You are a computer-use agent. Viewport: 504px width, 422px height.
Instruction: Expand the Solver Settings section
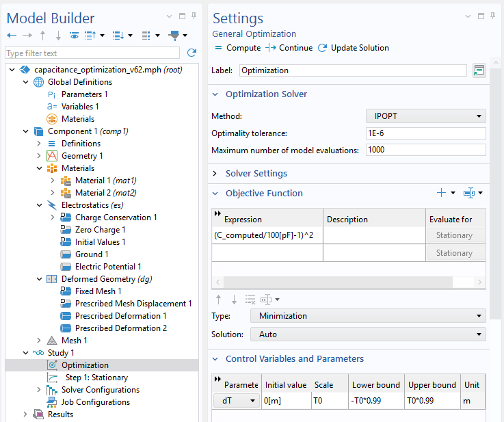tap(215, 174)
